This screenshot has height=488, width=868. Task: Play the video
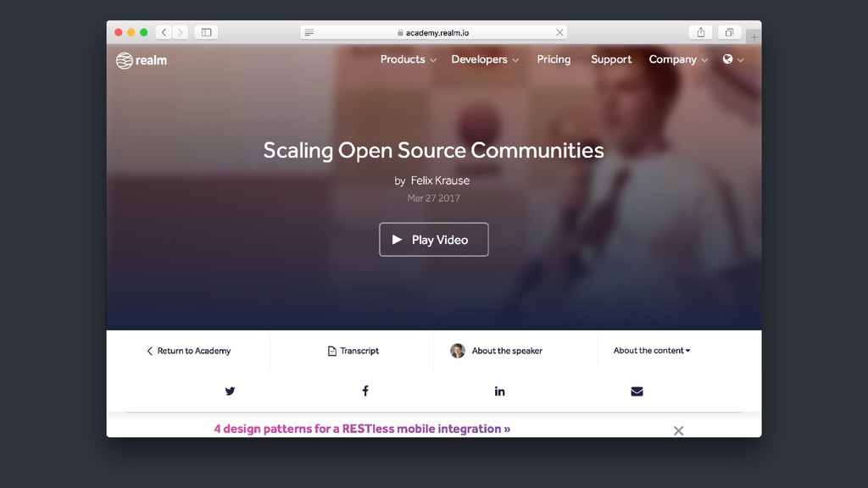(x=434, y=240)
